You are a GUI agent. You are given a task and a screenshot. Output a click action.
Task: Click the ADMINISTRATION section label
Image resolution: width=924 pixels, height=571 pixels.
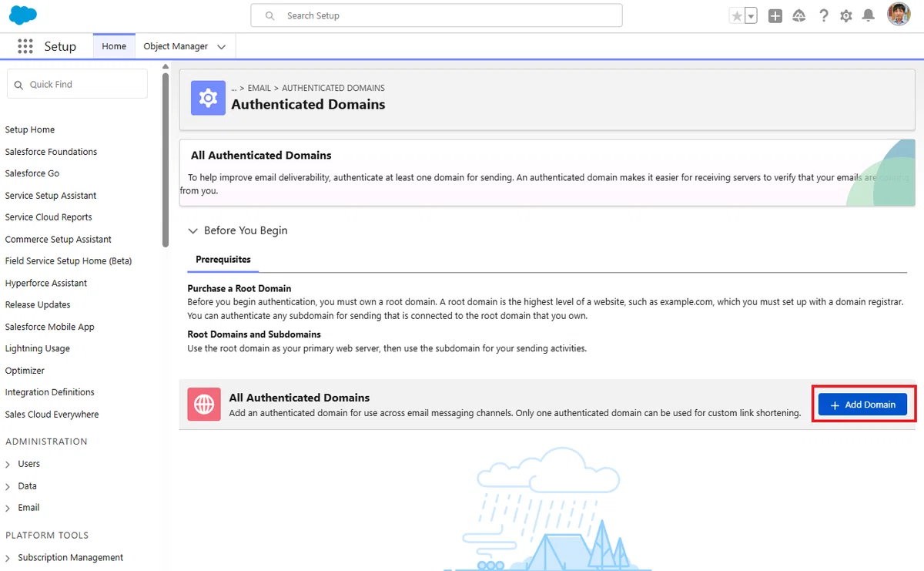pos(46,442)
